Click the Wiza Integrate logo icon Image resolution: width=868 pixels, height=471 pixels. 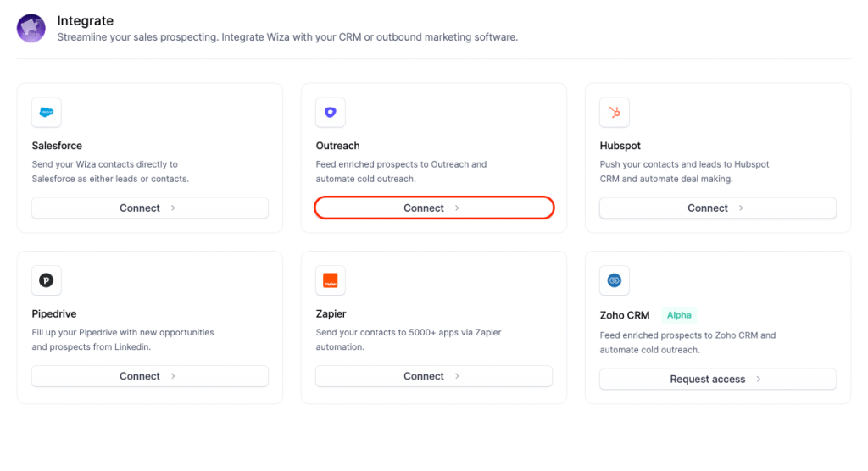pos(31,28)
